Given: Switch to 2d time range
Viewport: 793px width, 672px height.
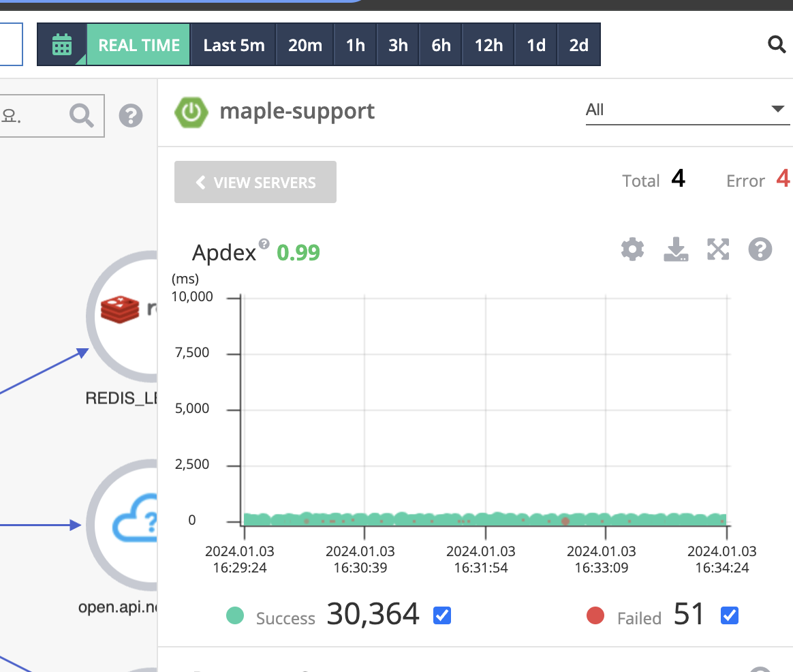Looking at the screenshot, I should (578, 44).
